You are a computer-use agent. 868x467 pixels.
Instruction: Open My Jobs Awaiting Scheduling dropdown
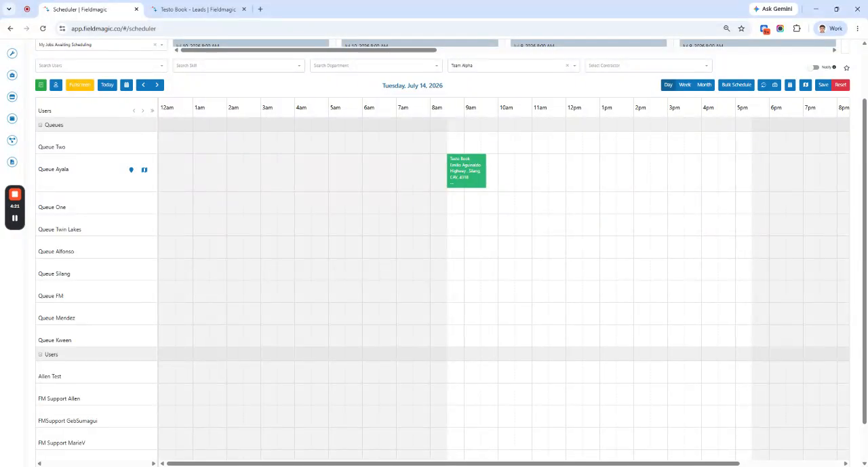(x=161, y=45)
